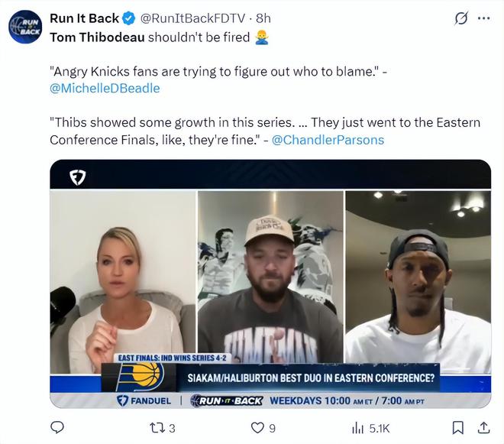Open the @ChandlerParsons mention

click(x=328, y=140)
